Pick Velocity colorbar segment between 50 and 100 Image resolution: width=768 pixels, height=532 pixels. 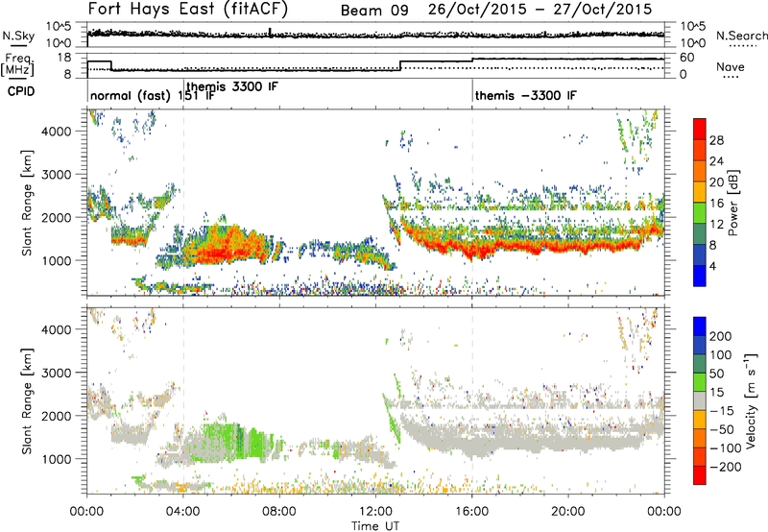pos(700,364)
